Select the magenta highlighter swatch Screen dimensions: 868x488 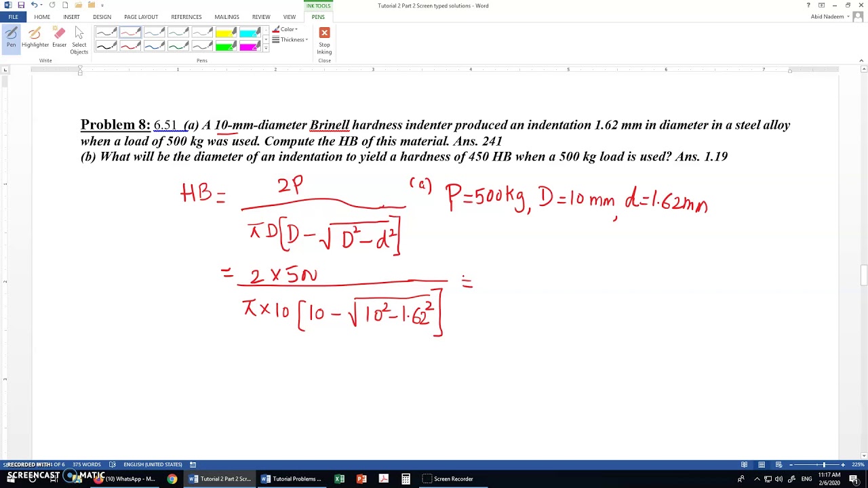coord(250,45)
